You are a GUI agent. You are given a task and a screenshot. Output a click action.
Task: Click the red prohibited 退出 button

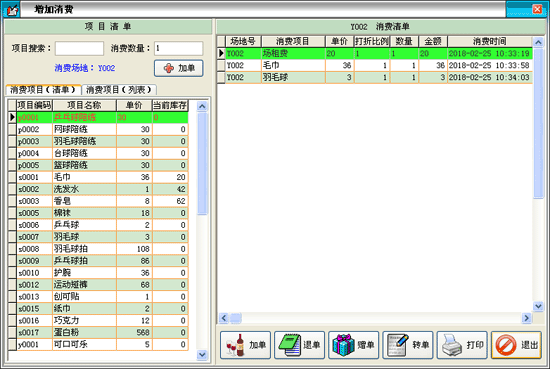(516, 345)
